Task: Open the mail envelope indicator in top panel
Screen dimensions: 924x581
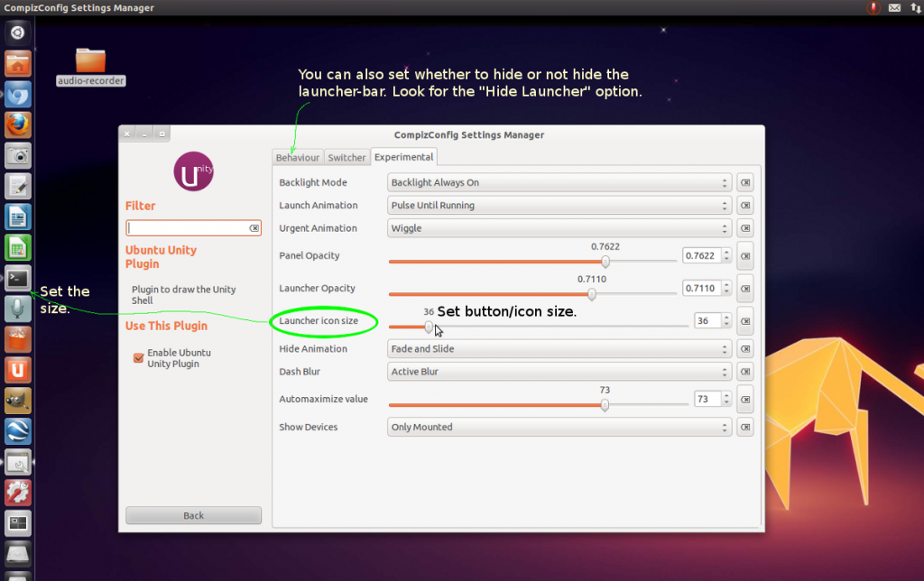Action: tap(894, 7)
